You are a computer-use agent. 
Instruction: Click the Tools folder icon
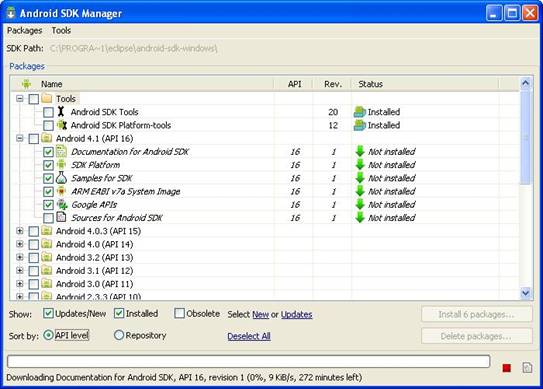(46, 98)
